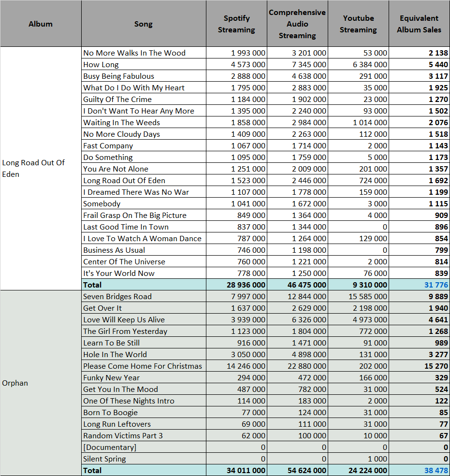The width and height of the screenshot is (450, 476).
Task: Click Guilty Of The Crime row
Action: (144, 99)
